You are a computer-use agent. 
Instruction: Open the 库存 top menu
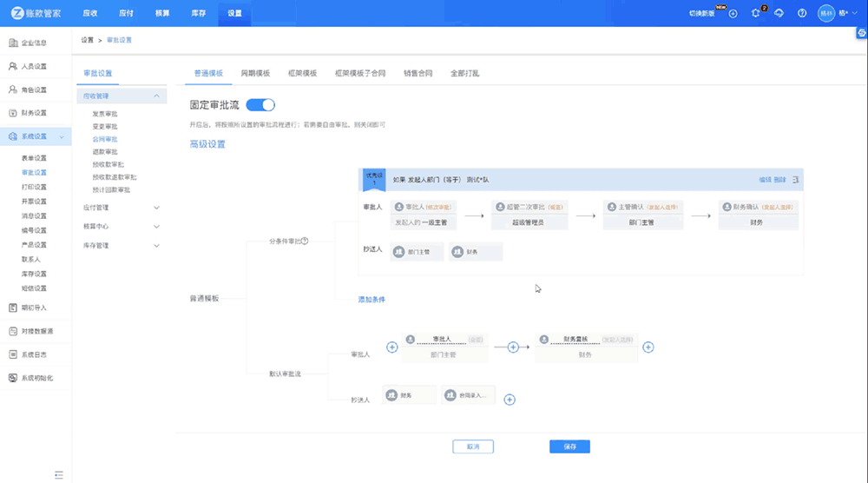coord(198,13)
